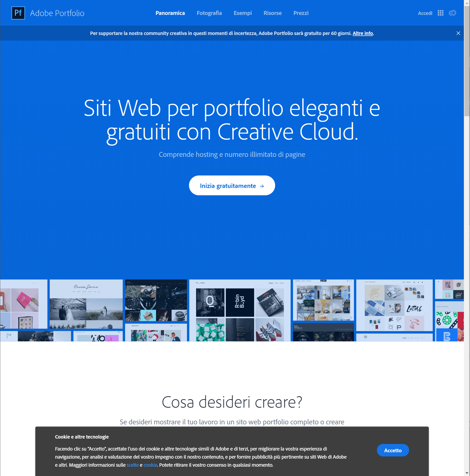Open the PRTZN architecture portfolio thumbnail

coord(323,300)
